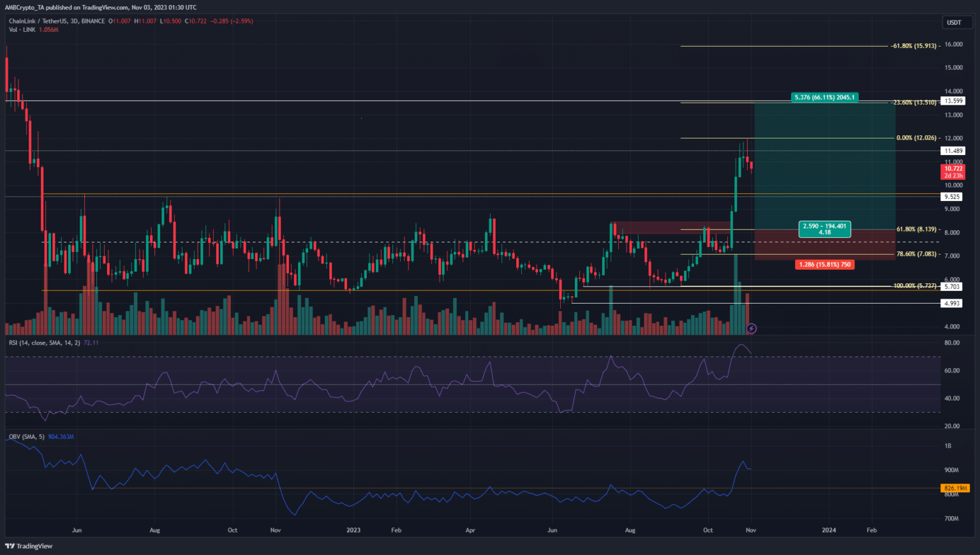The width and height of the screenshot is (980, 555).
Task: Click the 11.489 price axis label
Action: click(x=954, y=151)
